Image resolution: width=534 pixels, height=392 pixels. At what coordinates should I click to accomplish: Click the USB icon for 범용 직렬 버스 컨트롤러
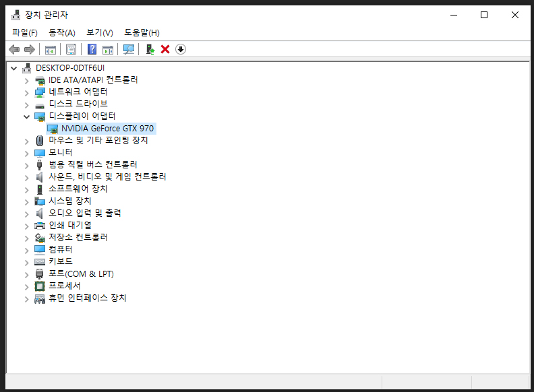[40, 165]
